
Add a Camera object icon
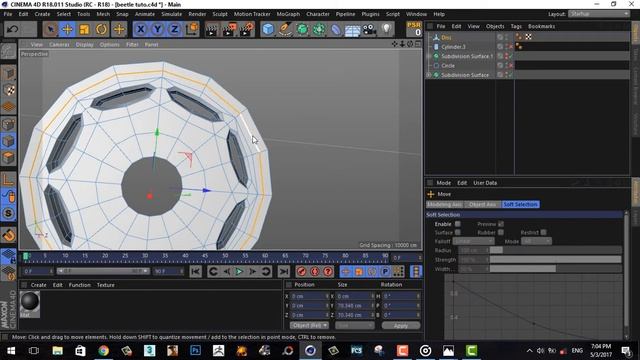pyautogui.click(x=369, y=29)
